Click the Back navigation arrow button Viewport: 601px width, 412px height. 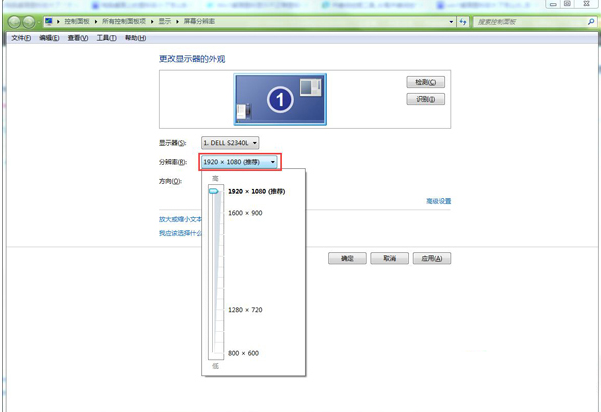point(14,21)
